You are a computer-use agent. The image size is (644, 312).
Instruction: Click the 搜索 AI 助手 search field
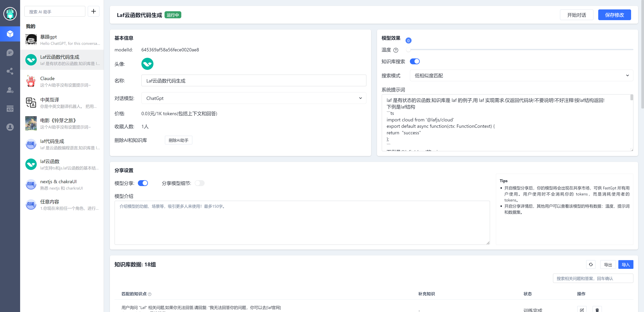click(x=55, y=12)
